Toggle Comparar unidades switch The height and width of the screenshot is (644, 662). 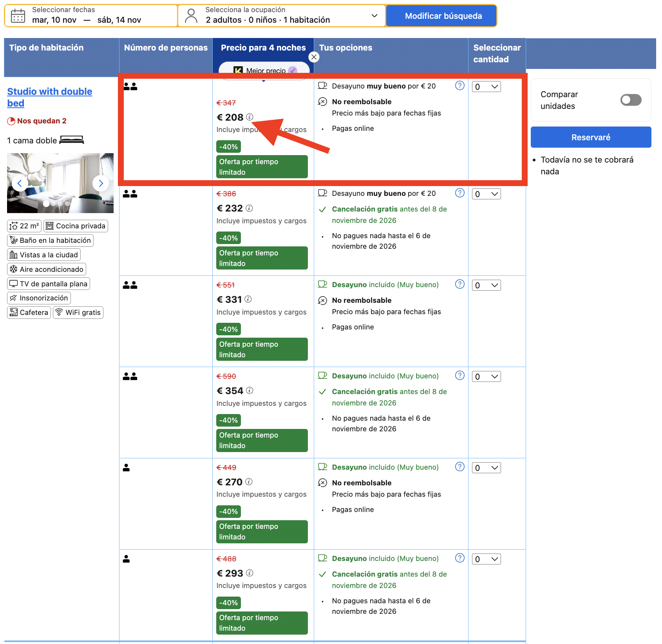(x=631, y=100)
